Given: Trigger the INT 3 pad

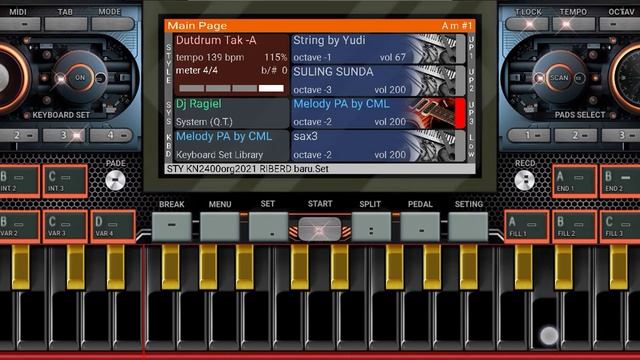Looking at the screenshot, I should (65, 181).
